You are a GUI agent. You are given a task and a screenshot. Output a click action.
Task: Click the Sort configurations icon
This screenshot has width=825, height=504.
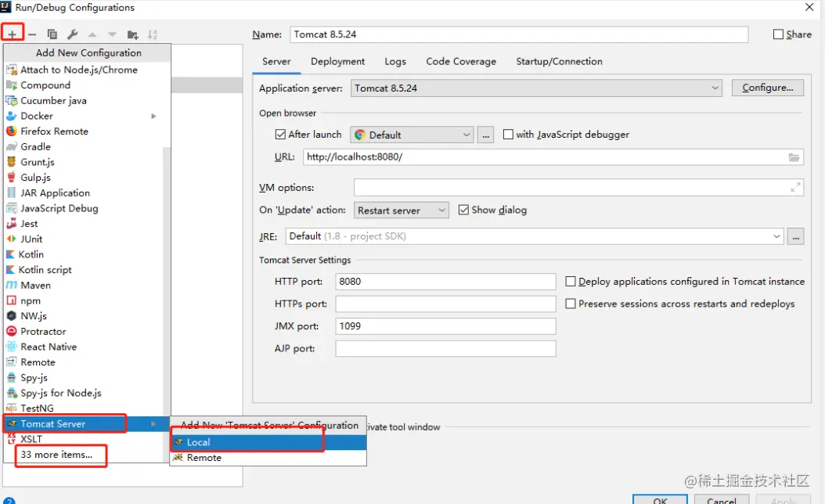153,34
